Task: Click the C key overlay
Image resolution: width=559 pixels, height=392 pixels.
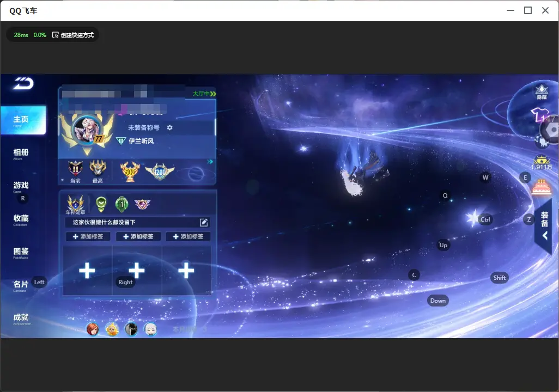Action: (x=414, y=275)
